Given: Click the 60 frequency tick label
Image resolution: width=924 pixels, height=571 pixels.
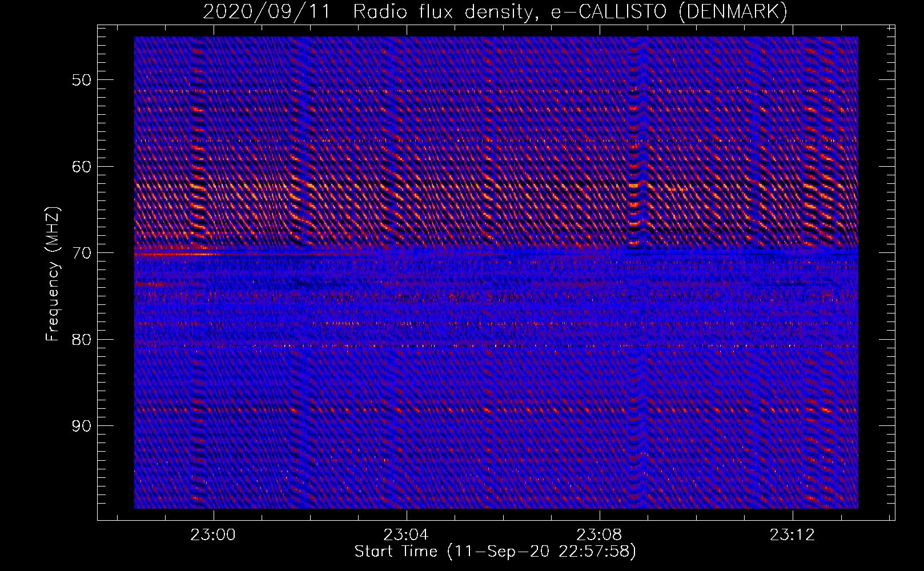Looking at the screenshot, I should 82,167.
